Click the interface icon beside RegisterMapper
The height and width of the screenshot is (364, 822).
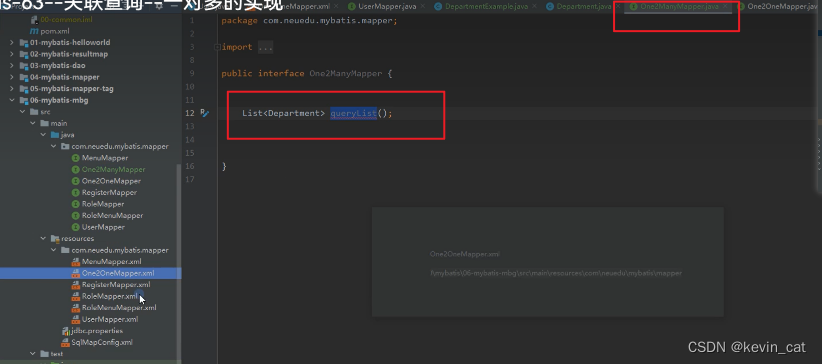click(75, 192)
